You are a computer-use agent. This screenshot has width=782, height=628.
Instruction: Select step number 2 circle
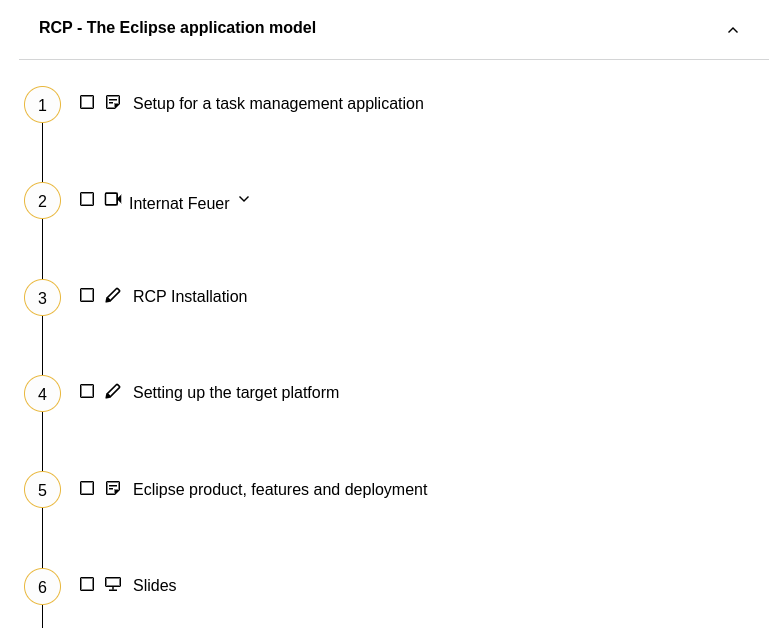[x=42, y=201]
